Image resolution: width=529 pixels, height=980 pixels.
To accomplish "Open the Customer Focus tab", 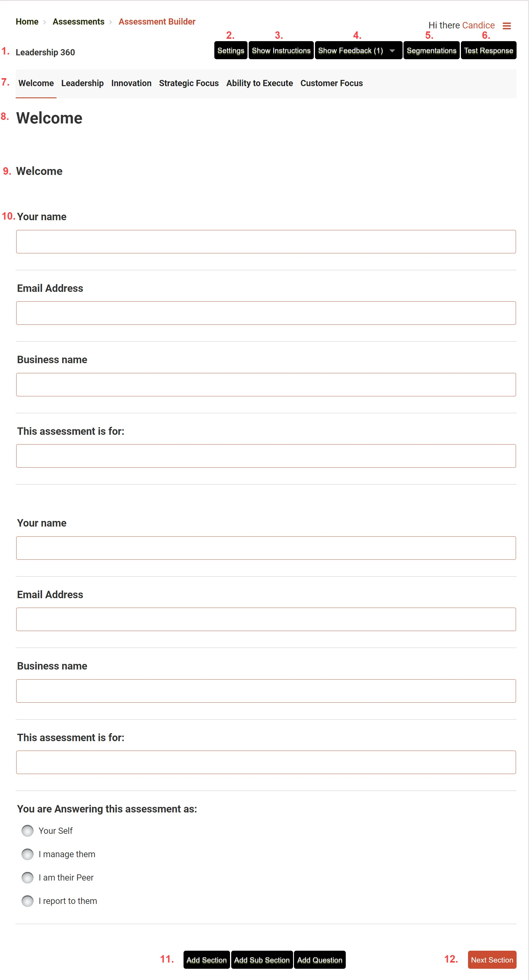I will (332, 83).
